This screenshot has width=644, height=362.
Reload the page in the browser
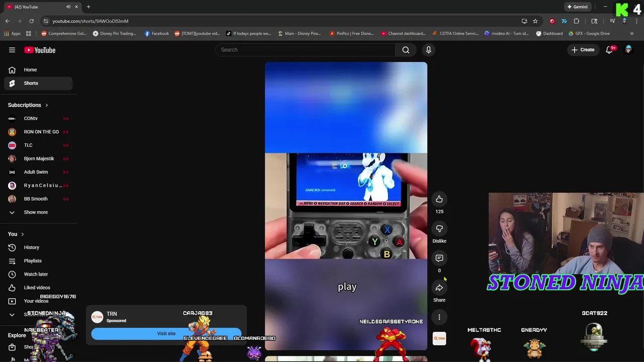31,21
